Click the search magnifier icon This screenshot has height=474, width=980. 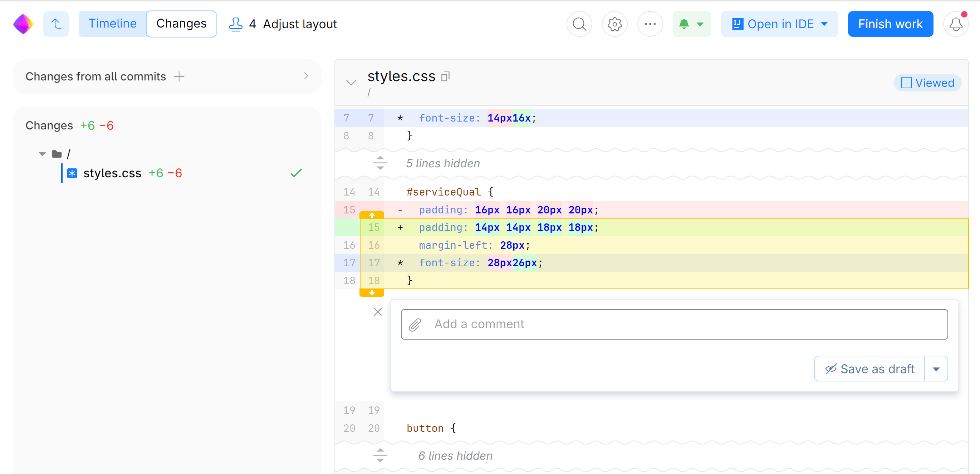point(579,24)
